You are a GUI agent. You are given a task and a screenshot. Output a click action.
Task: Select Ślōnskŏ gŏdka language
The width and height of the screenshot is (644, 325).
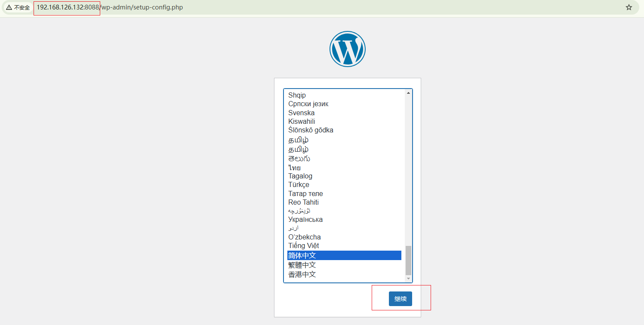click(344, 130)
